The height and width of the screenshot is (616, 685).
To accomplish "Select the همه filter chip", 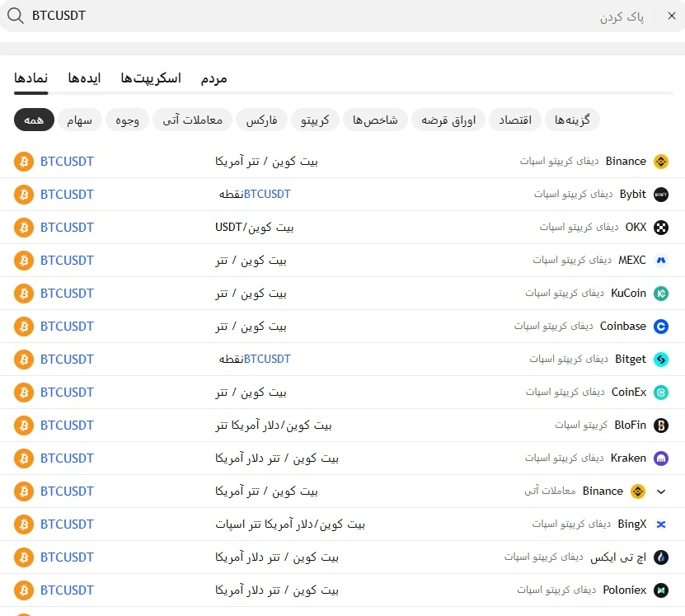I will [34, 120].
